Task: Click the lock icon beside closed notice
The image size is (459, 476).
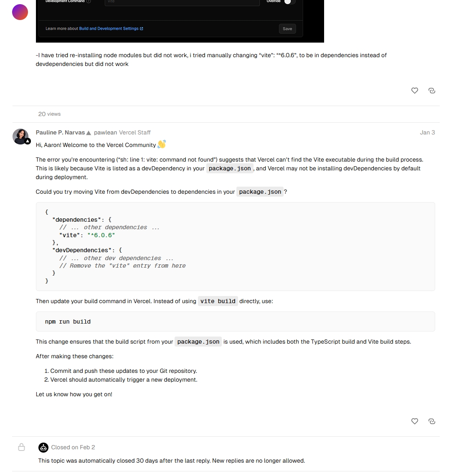Action: click(x=21, y=447)
